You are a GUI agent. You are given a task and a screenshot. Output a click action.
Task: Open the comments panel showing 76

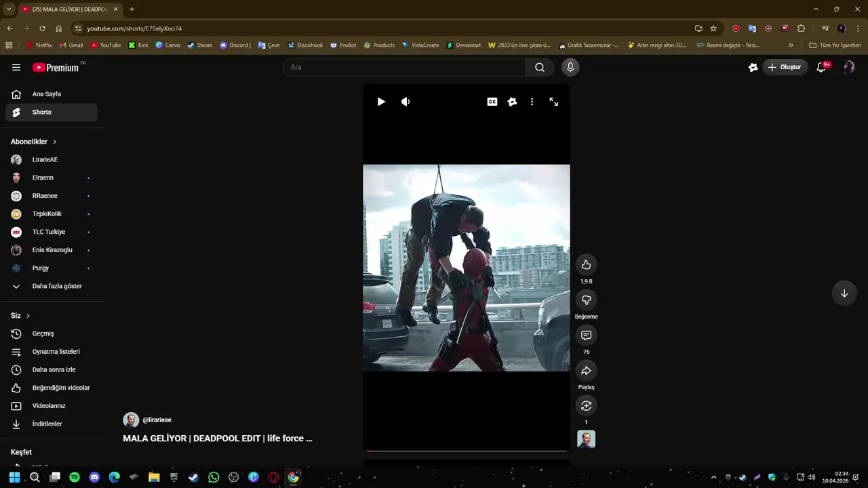click(587, 335)
